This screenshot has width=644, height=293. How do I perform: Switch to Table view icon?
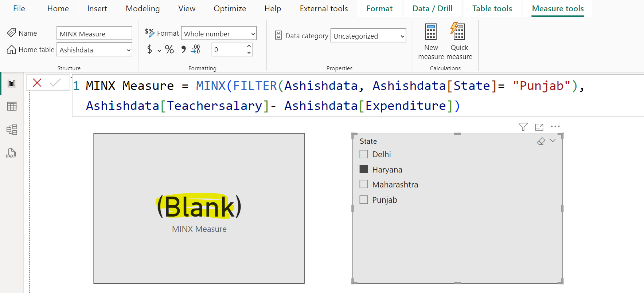(12, 106)
